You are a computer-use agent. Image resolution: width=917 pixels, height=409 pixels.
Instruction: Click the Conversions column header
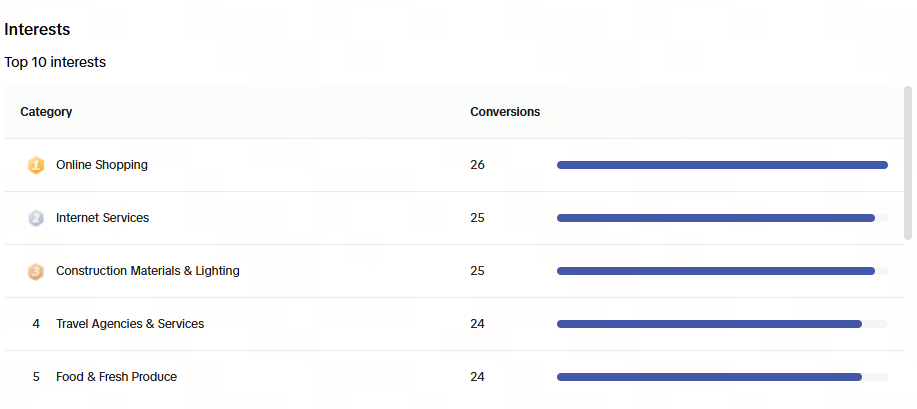pos(505,112)
